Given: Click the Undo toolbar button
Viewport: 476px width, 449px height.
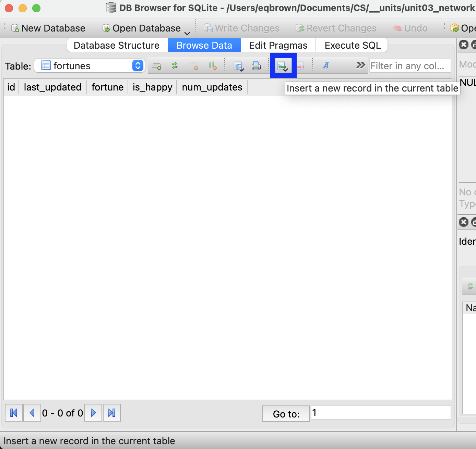Looking at the screenshot, I should (x=410, y=28).
